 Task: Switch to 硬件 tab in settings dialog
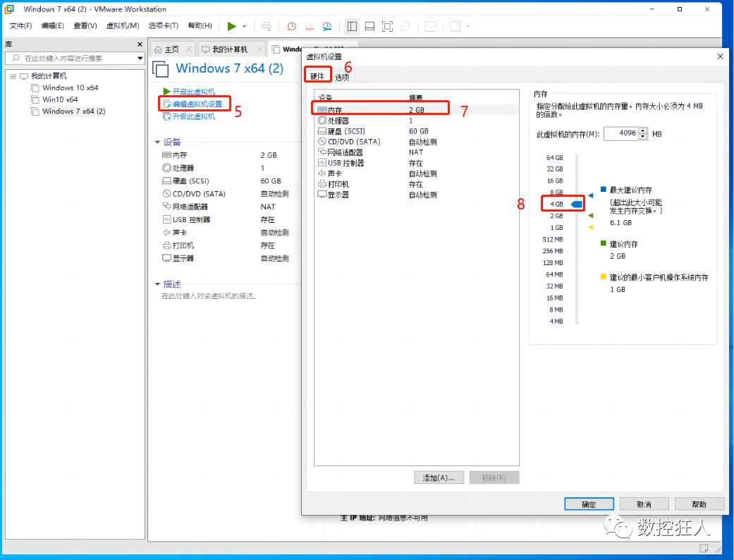click(317, 76)
